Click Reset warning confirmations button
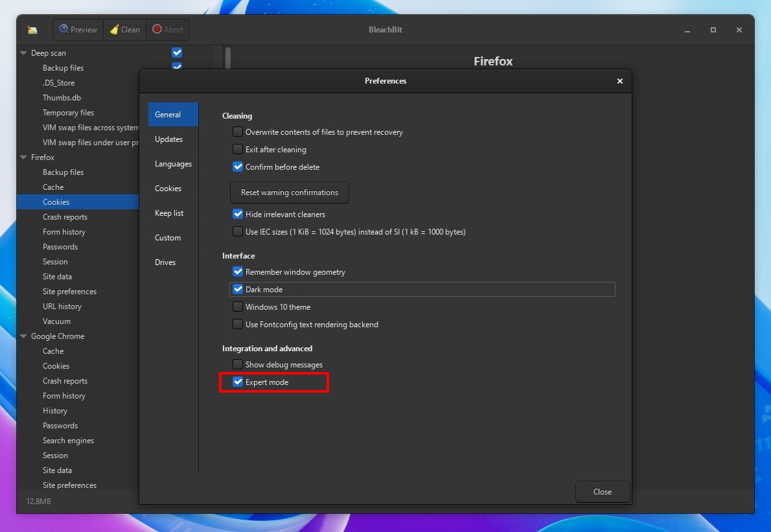 (290, 192)
